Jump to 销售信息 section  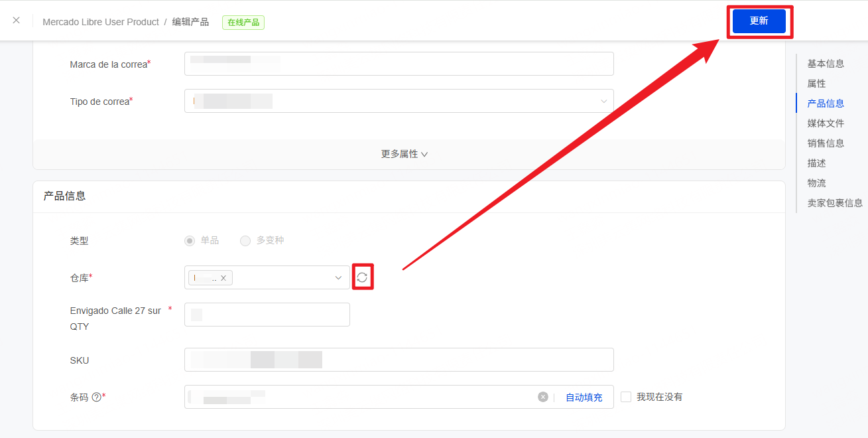point(826,143)
